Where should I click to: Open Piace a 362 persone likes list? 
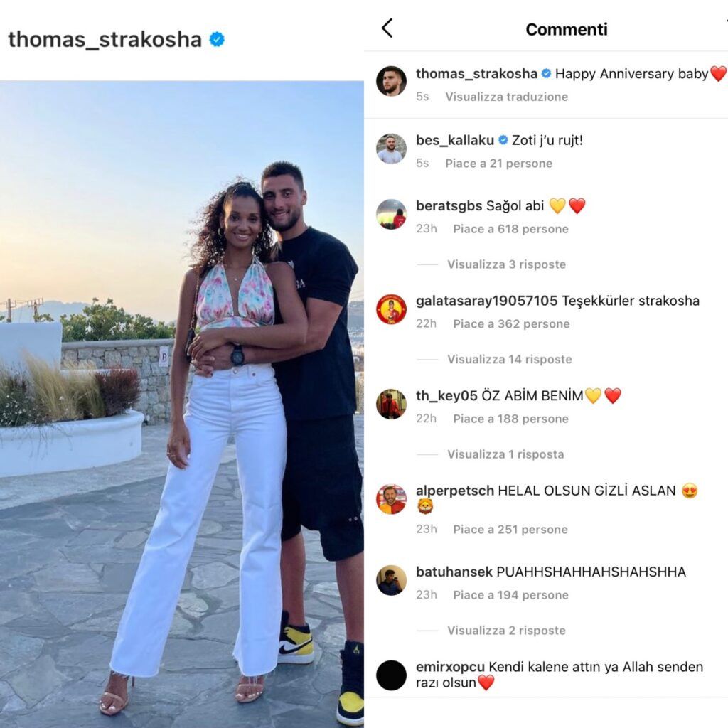pos(511,323)
